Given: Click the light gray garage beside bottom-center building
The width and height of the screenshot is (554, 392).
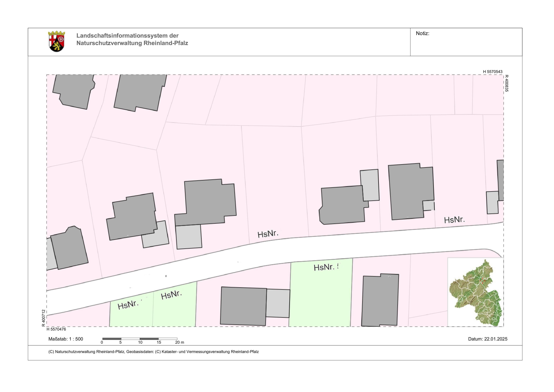Looking at the screenshot, I should (x=278, y=303).
